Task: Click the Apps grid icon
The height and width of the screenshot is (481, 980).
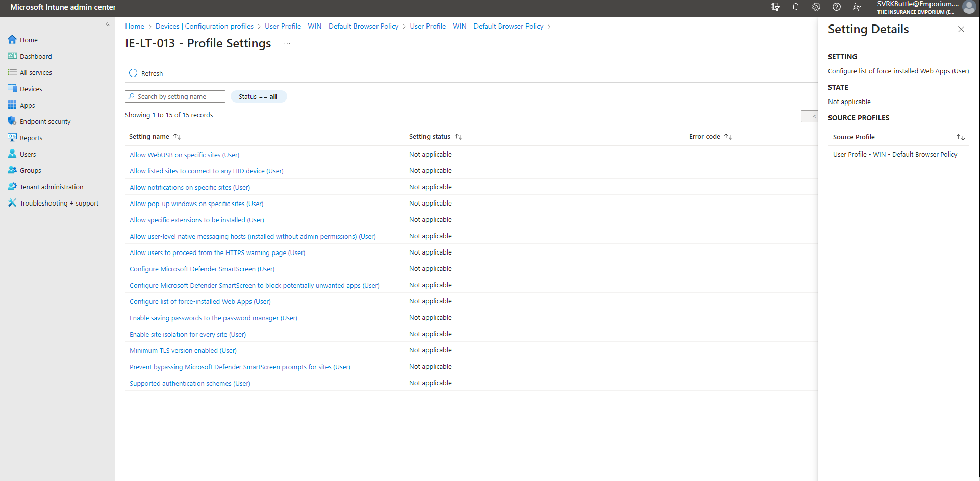Action: (x=12, y=105)
